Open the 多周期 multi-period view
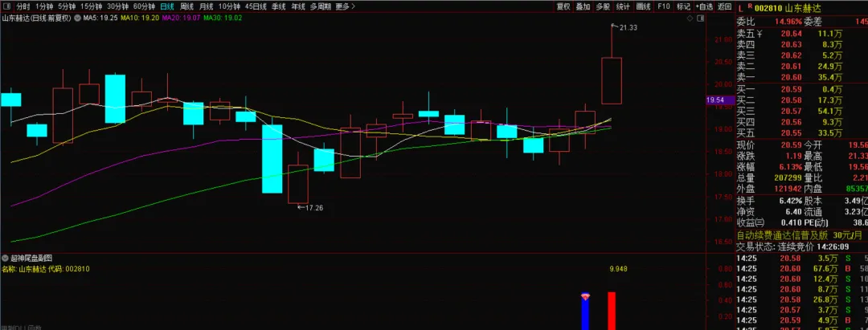 (321, 6)
